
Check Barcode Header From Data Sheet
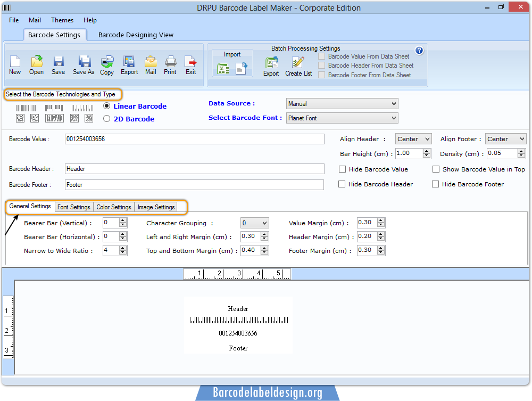coord(322,65)
